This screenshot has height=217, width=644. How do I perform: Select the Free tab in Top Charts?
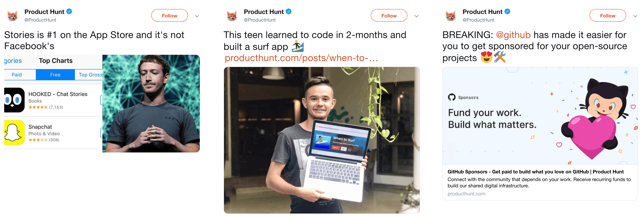point(55,75)
